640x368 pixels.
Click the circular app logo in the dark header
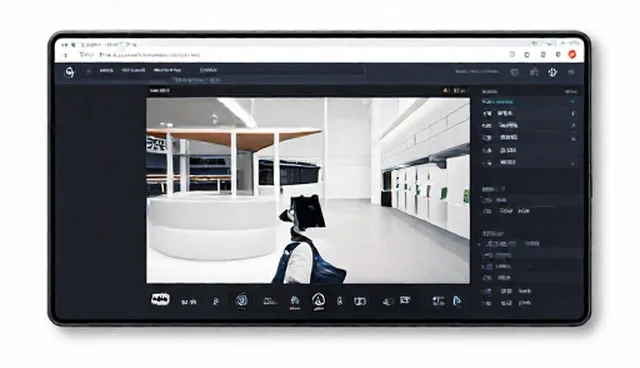pos(70,72)
